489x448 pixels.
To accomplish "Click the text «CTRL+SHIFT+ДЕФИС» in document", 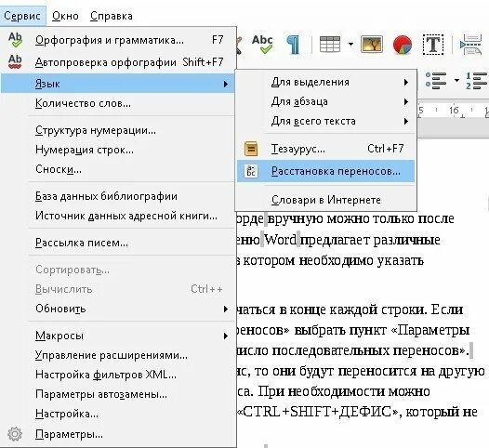I will click(317, 412).
